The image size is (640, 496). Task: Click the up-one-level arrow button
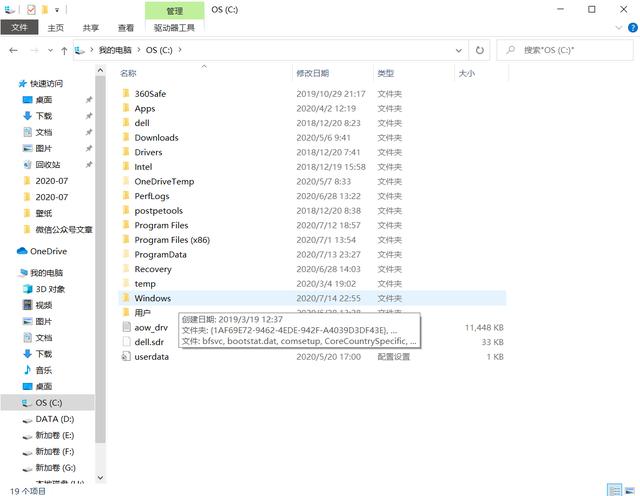pyautogui.click(x=64, y=50)
